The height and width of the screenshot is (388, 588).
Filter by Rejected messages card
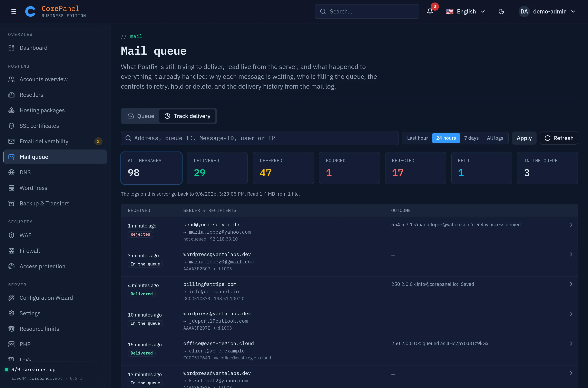[x=415, y=168]
